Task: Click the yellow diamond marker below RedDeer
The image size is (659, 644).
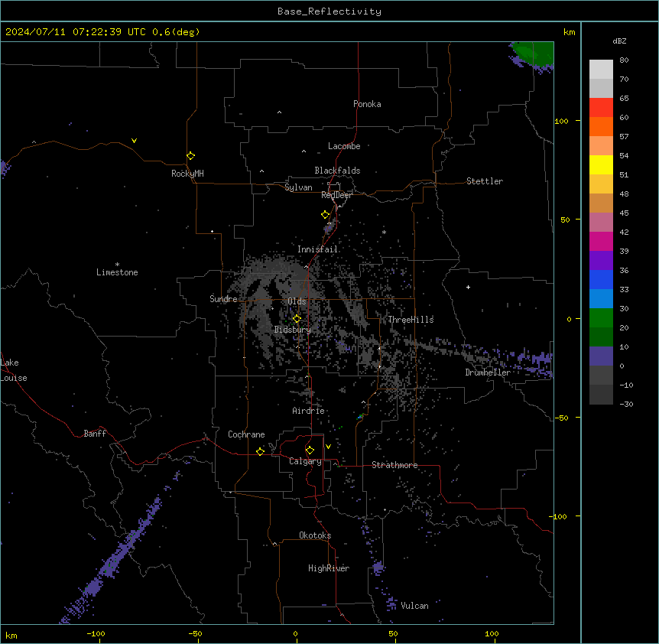Action: coord(326,215)
